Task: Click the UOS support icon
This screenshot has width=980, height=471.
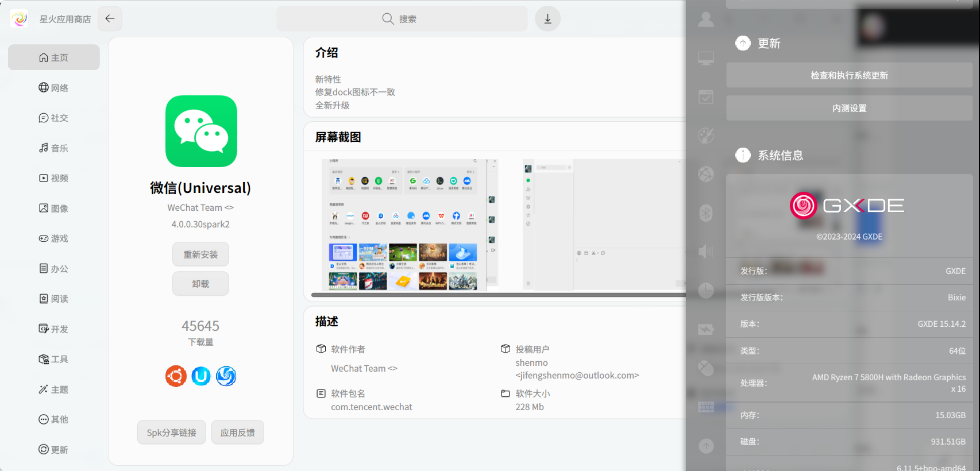Action: 201,376
